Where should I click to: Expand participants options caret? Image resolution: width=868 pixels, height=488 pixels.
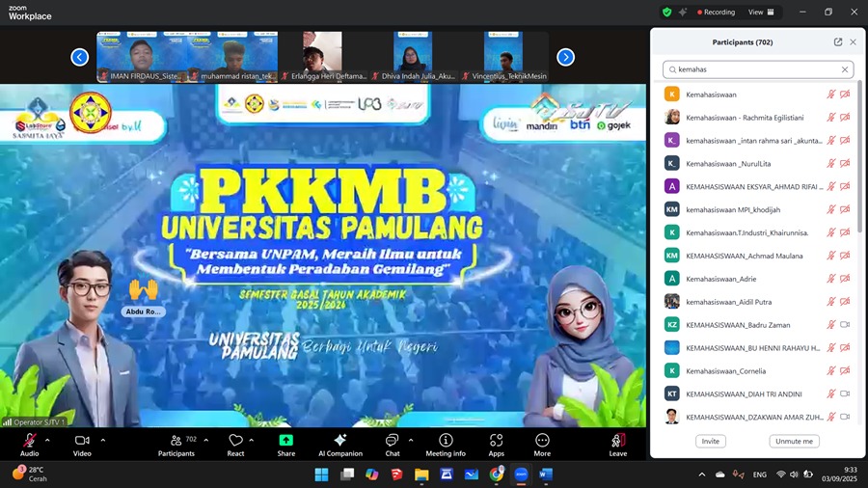(206, 441)
